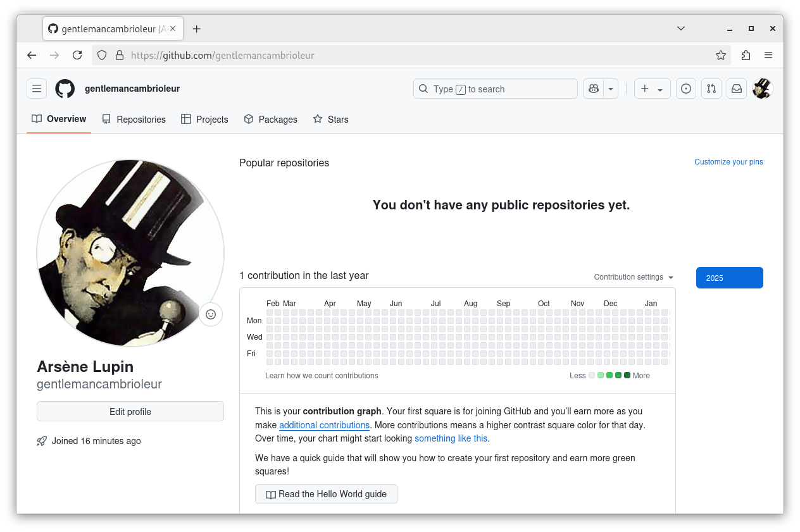Click the Set status smiley icon

tap(211, 314)
